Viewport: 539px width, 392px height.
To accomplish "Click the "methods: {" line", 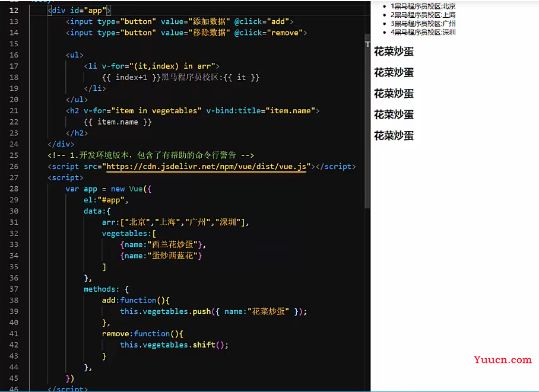I will click(106, 289).
